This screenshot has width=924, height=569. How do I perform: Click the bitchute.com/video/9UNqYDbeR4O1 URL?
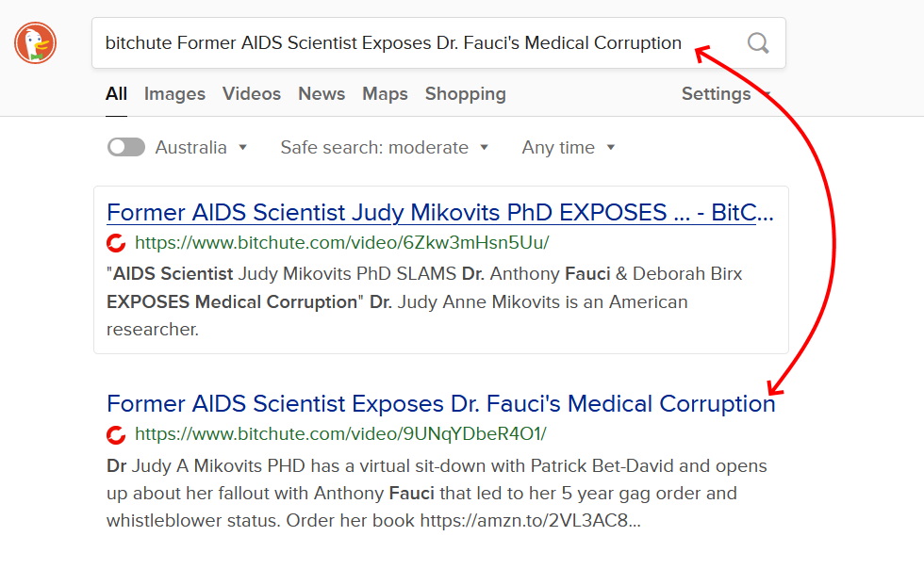340,434
